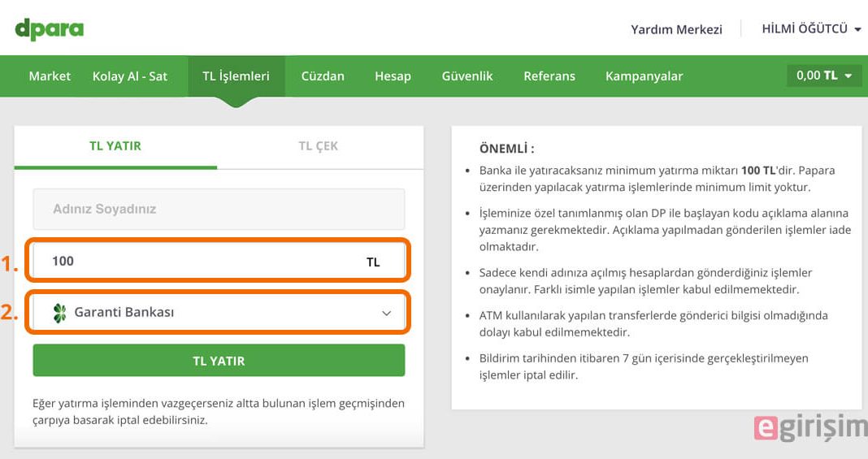Image resolution: width=868 pixels, height=459 pixels.
Task: Click the amount field showing 100
Action: pyautogui.click(x=219, y=261)
